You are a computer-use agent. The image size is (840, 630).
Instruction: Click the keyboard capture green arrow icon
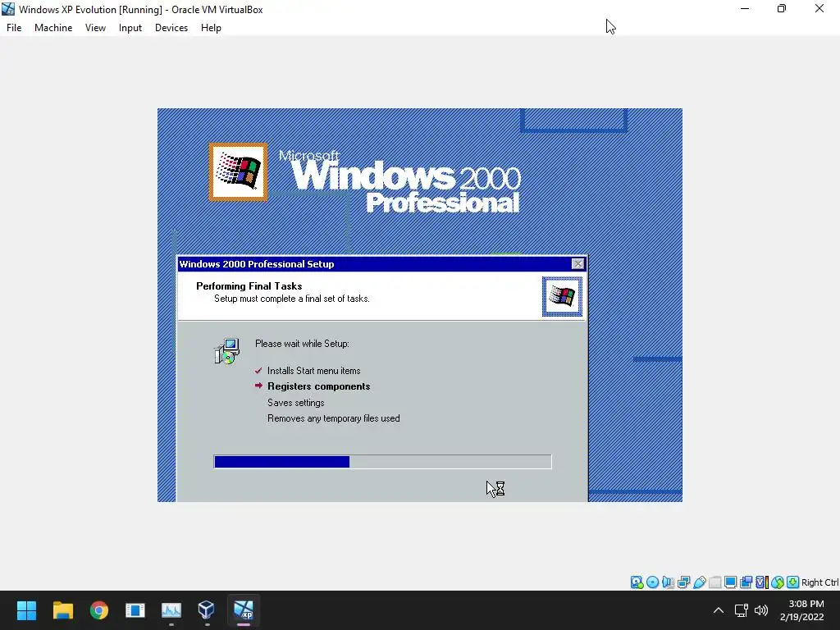(x=793, y=582)
